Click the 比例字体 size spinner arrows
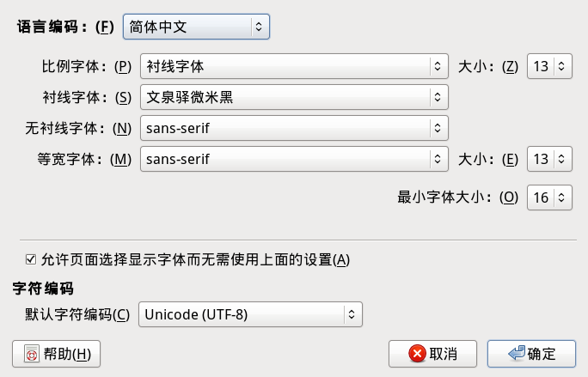Screen dimensions: 588x377 (x=561, y=66)
